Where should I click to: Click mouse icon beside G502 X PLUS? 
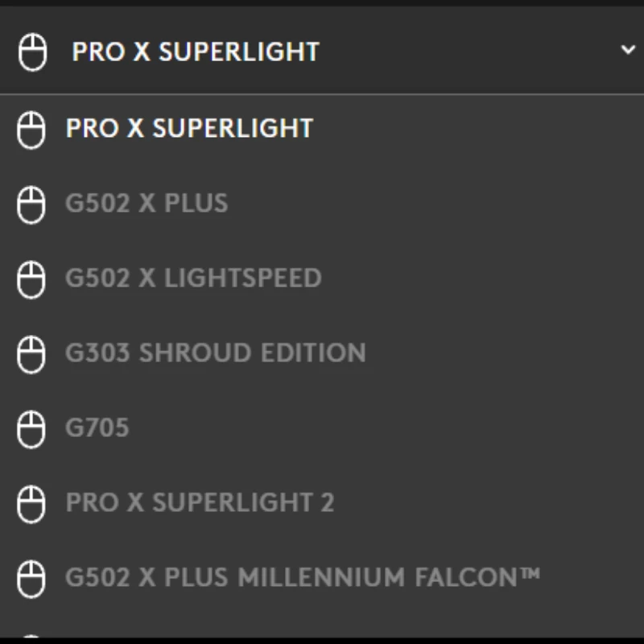[31, 204]
